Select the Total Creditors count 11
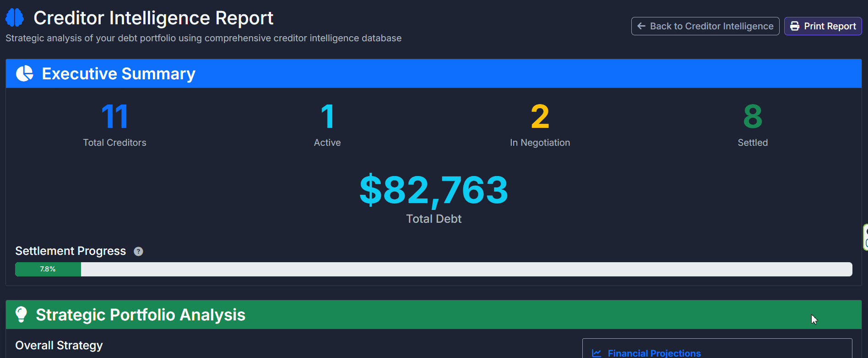868x358 pixels. tap(114, 116)
